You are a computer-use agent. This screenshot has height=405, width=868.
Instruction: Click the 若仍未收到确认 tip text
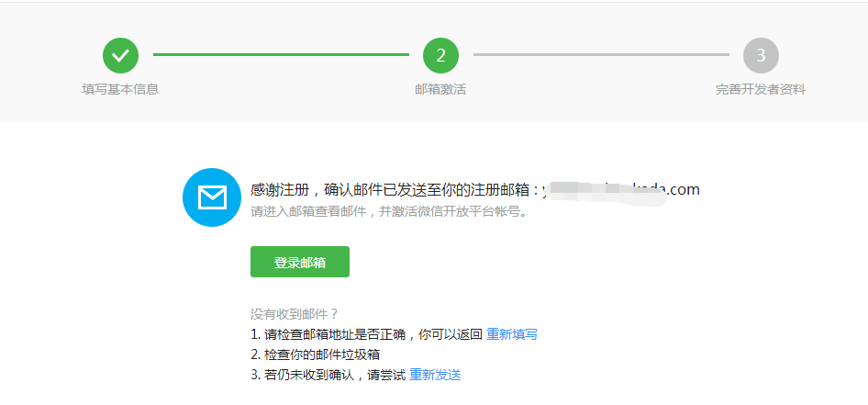[328, 375]
